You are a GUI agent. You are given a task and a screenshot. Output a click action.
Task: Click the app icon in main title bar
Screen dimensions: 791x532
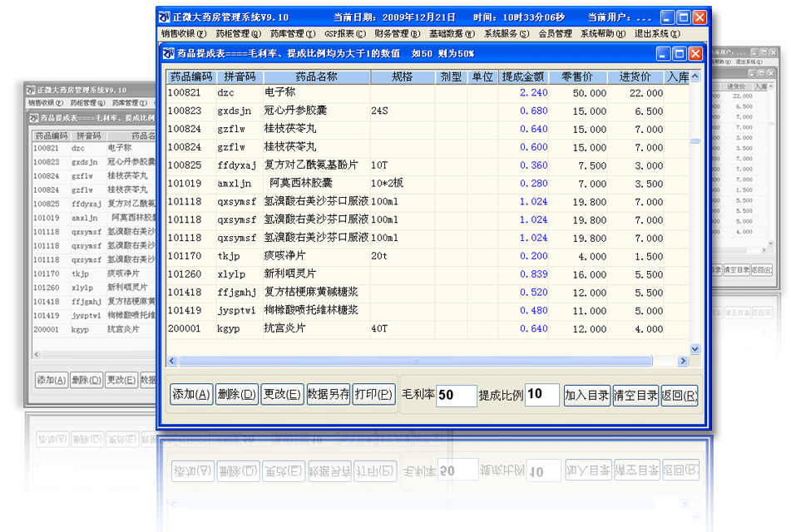[x=165, y=17]
